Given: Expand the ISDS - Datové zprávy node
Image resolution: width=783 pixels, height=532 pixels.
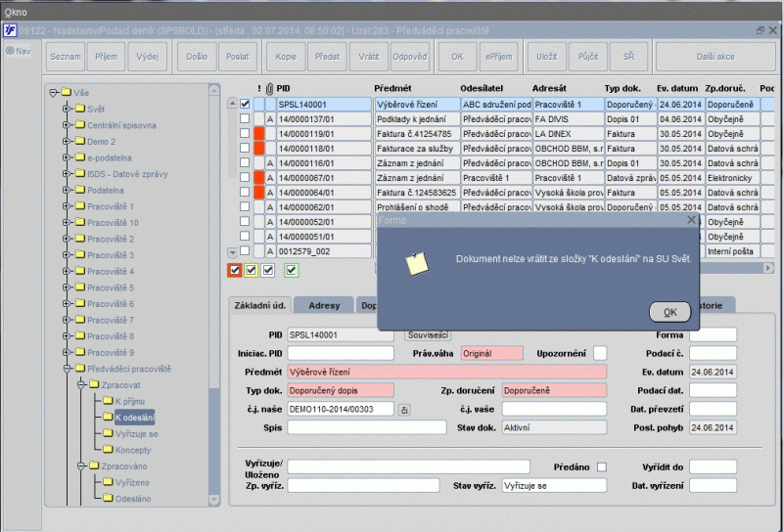Looking at the screenshot, I should [x=67, y=173].
